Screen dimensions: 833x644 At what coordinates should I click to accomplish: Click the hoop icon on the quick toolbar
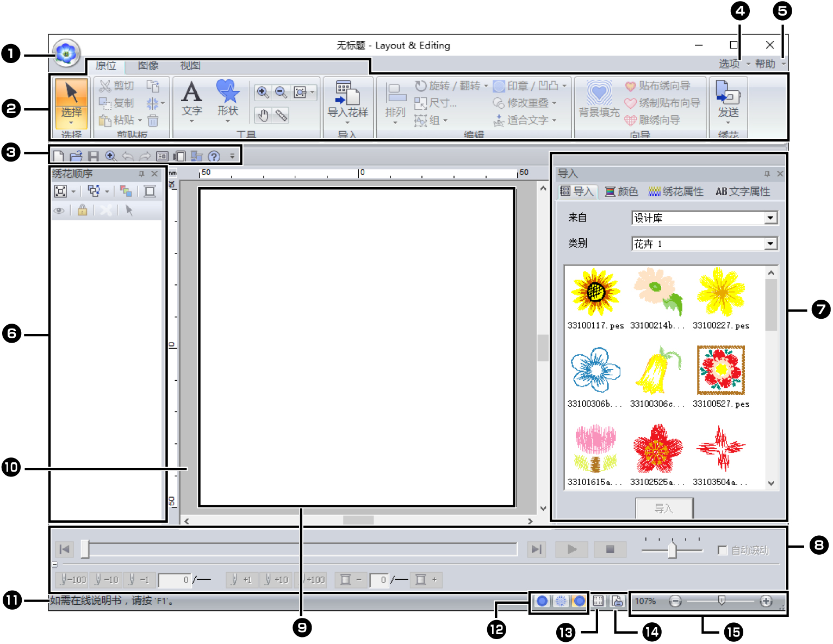[x=179, y=156]
